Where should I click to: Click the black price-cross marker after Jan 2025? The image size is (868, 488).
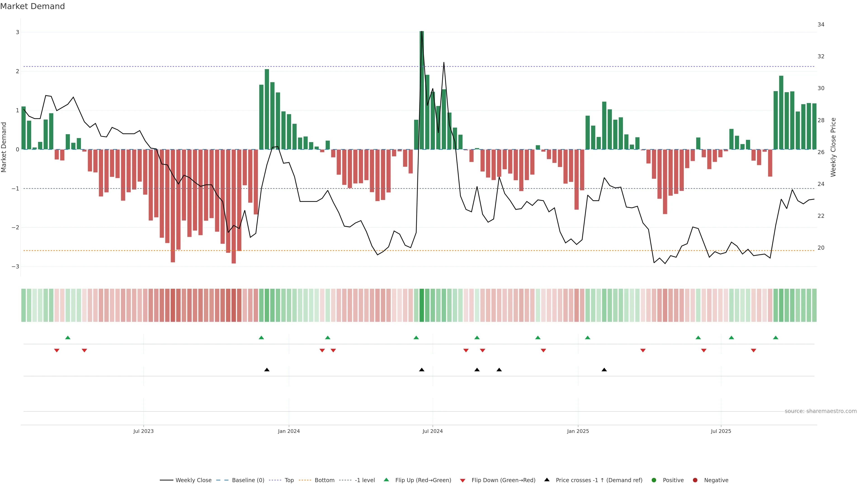604,370
